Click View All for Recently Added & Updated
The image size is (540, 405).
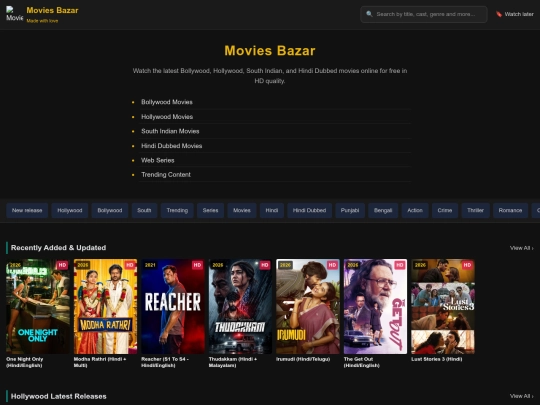tap(521, 248)
